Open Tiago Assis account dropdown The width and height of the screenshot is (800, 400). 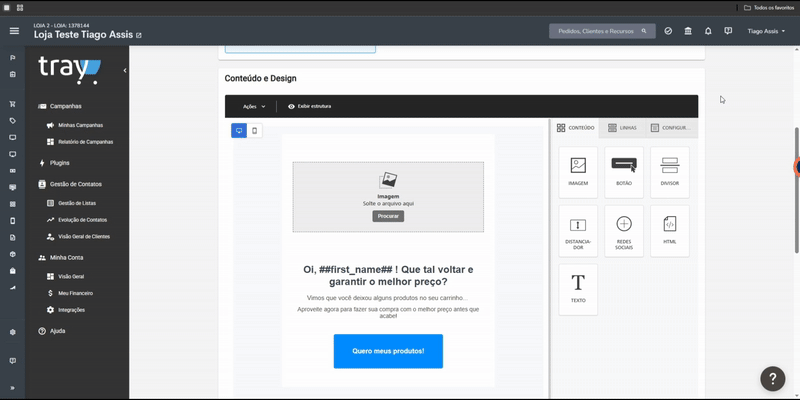[x=766, y=31]
